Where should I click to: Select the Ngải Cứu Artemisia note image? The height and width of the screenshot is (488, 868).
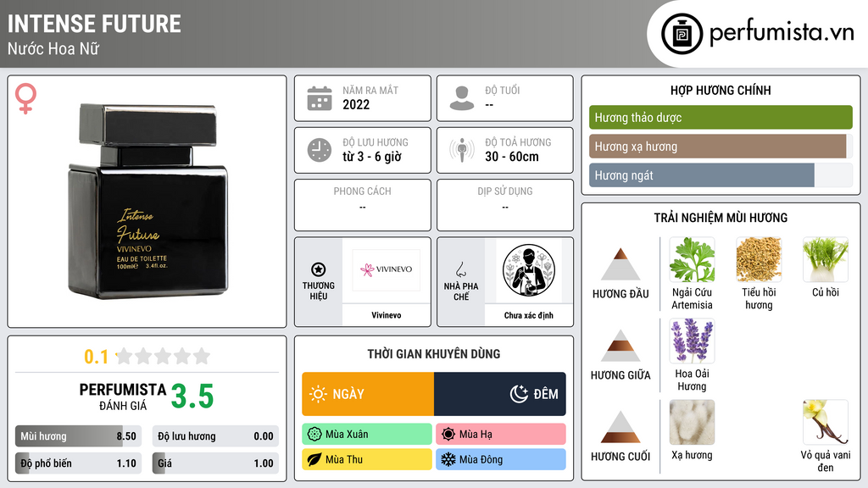tap(692, 259)
